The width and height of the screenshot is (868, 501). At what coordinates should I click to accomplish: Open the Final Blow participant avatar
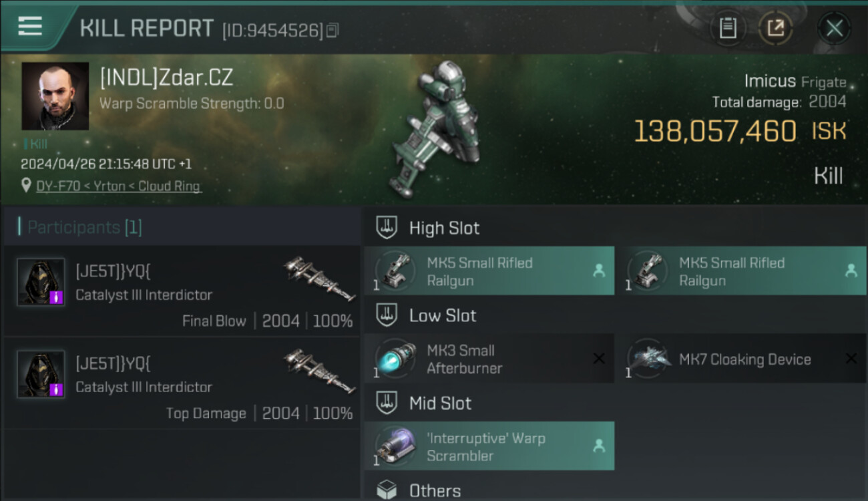pyautogui.click(x=41, y=282)
